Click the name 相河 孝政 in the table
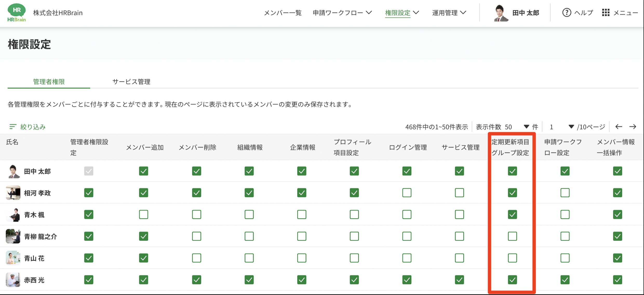 coord(37,193)
